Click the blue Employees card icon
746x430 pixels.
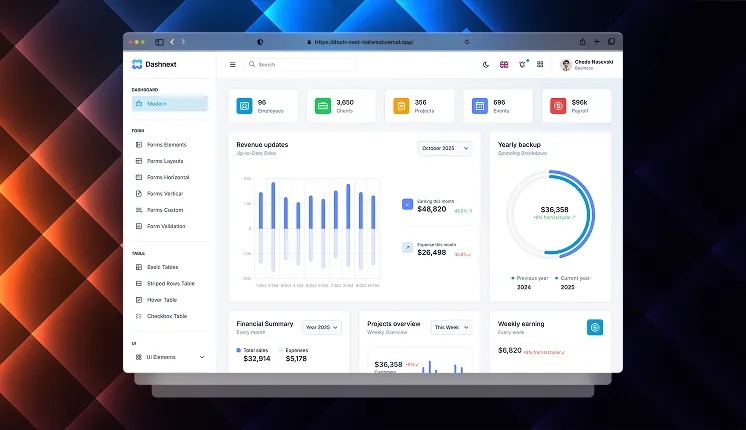[x=243, y=105]
